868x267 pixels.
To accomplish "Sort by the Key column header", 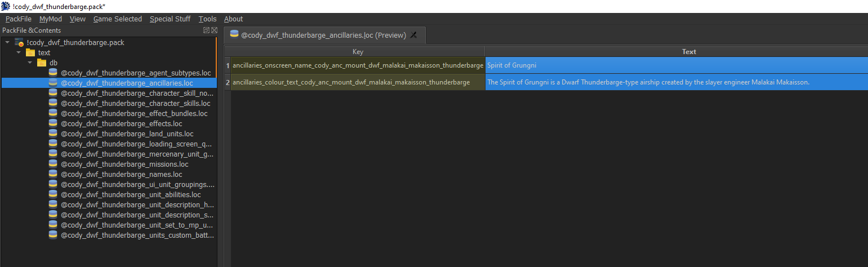I will 358,51.
